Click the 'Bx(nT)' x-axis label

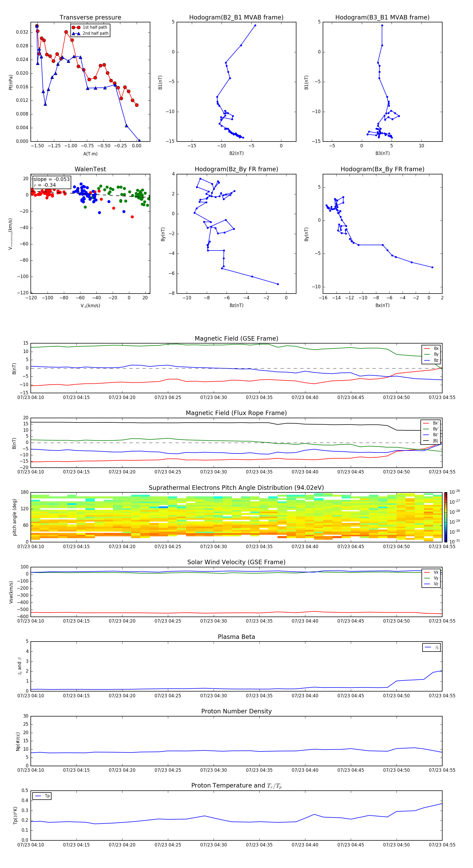[x=382, y=305]
